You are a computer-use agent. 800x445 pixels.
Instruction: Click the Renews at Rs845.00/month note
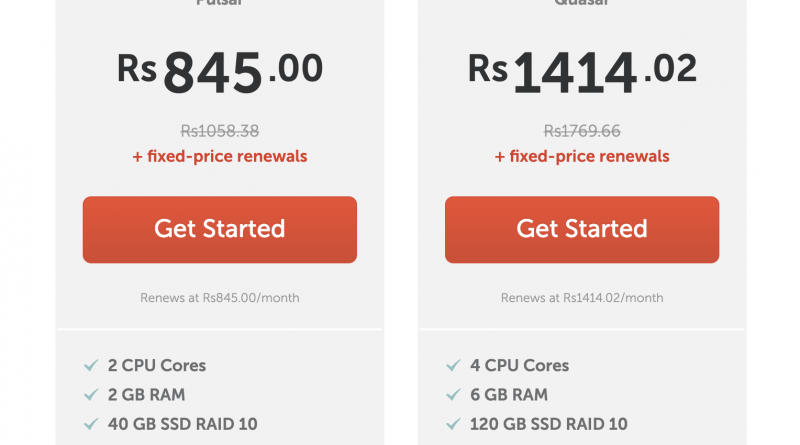click(x=219, y=297)
